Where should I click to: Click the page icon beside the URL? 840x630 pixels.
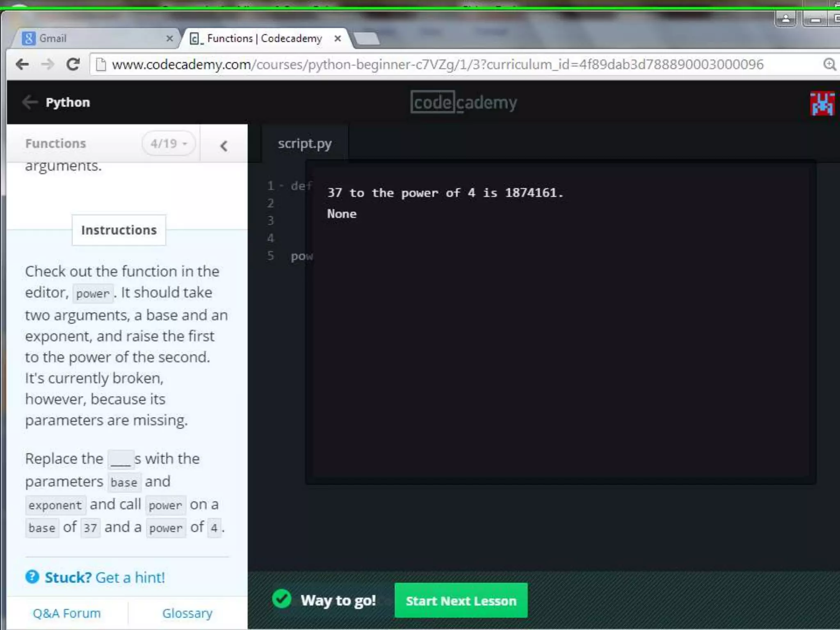point(100,64)
